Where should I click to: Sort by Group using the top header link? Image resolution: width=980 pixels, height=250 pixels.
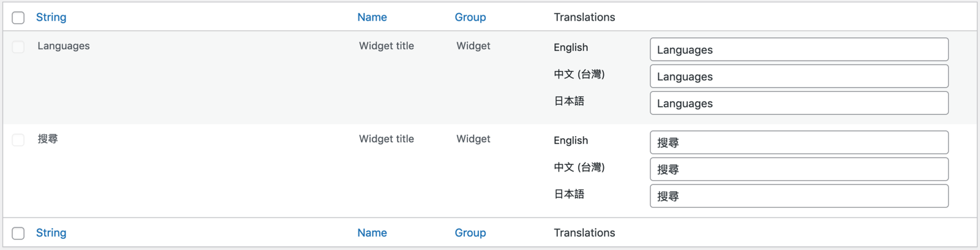coord(470,17)
